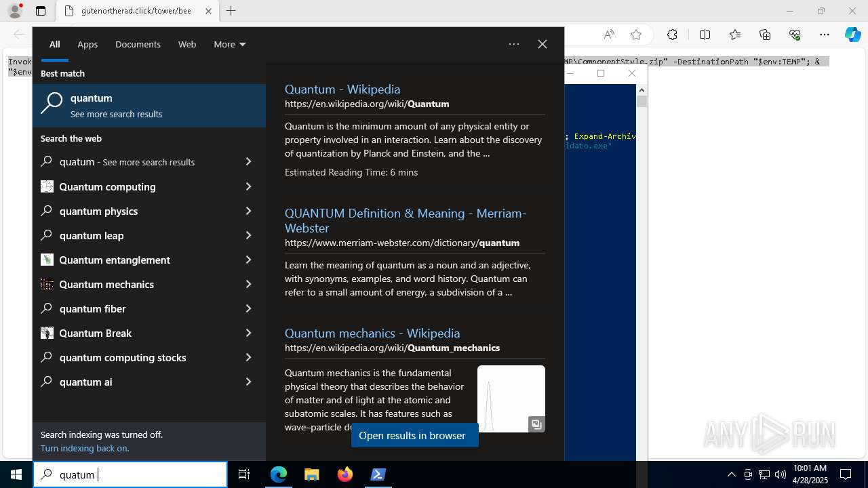
Task: Click Turn indexing back on link
Action: (x=85, y=448)
